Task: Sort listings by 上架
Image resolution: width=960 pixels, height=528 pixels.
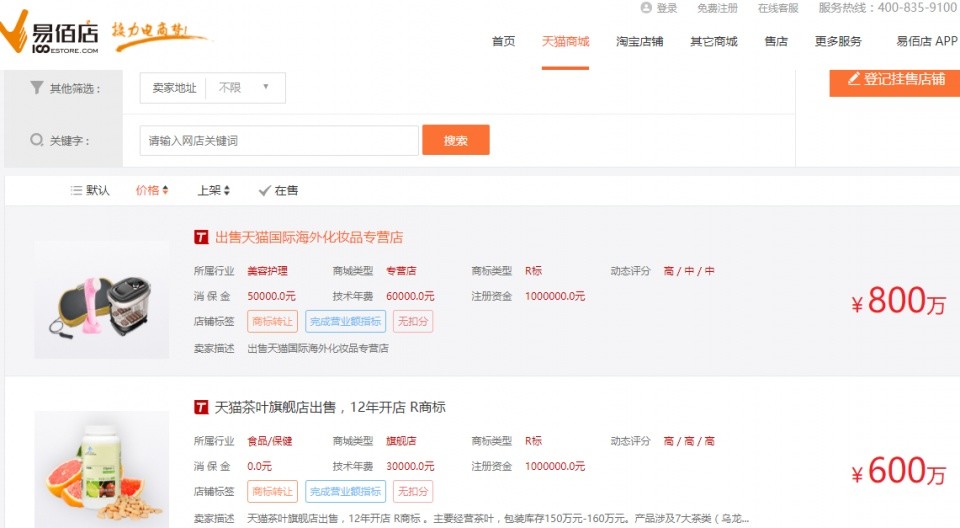Action: [x=214, y=190]
